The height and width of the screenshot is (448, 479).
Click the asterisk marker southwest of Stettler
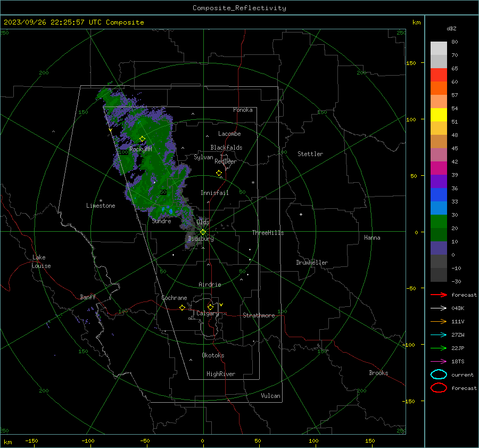tap(253, 183)
